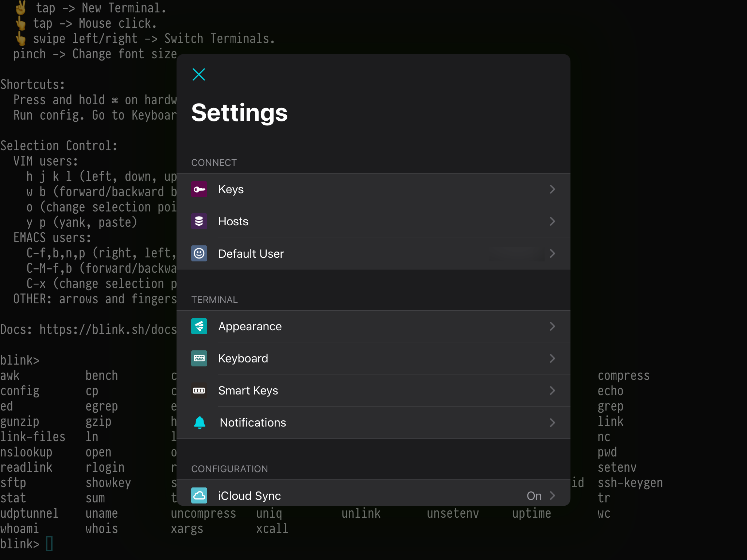Click the teal Appearance icon
This screenshot has height=560, width=747.
199,326
